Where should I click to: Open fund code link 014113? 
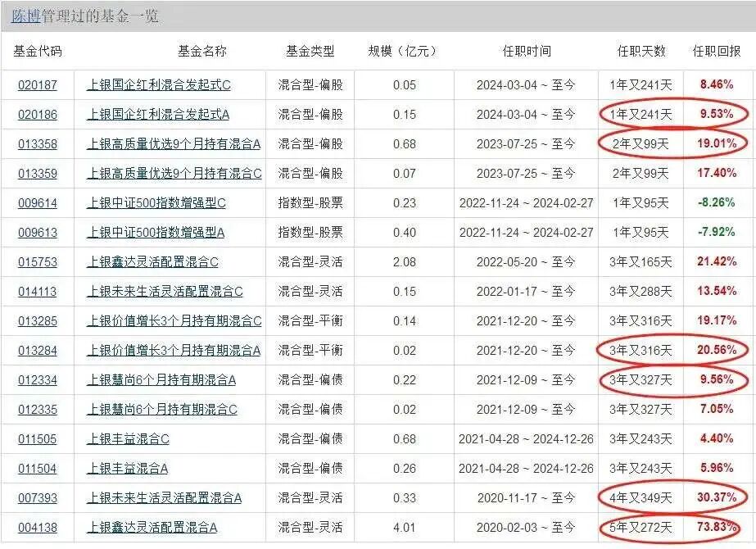click(38, 292)
